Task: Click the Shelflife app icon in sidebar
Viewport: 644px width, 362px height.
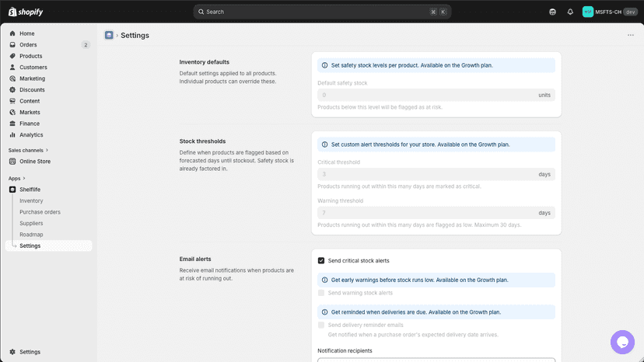Action: click(x=12, y=190)
